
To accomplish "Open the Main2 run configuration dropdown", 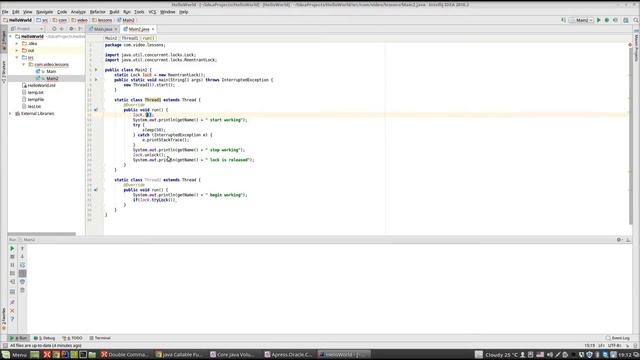I will coord(581,20).
